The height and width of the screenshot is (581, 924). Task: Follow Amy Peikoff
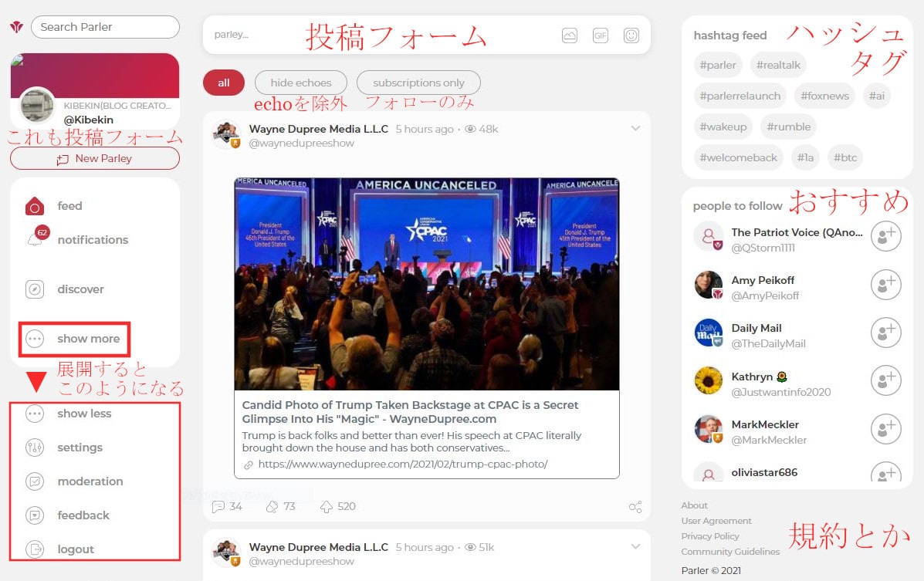click(885, 285)
